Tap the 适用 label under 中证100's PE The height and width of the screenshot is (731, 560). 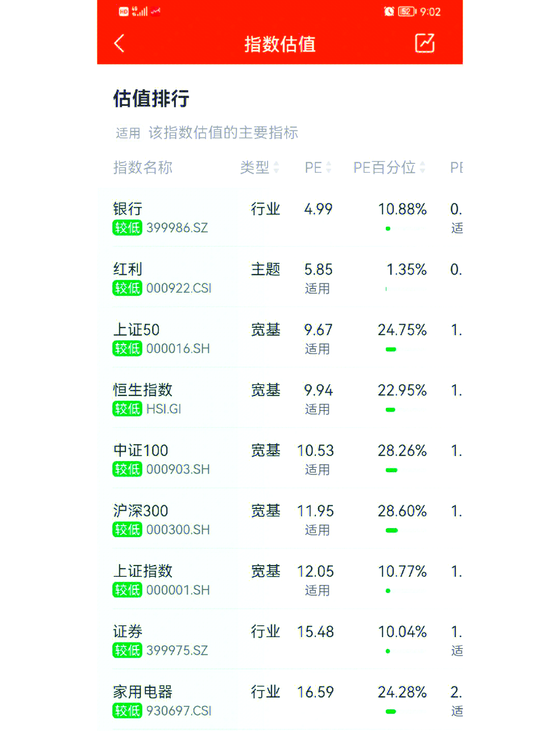317,470
